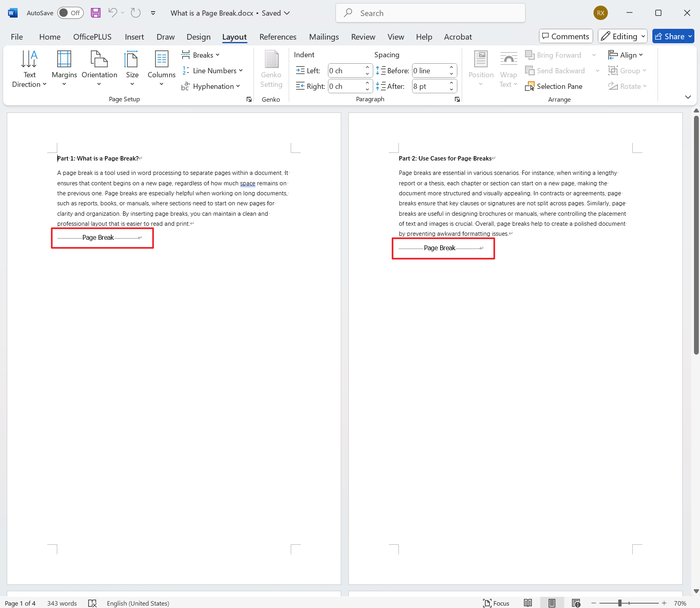Image resolution: width=700 pixels, height=608 pixels.
Task: Open the File menu
Action: point(17,36)
